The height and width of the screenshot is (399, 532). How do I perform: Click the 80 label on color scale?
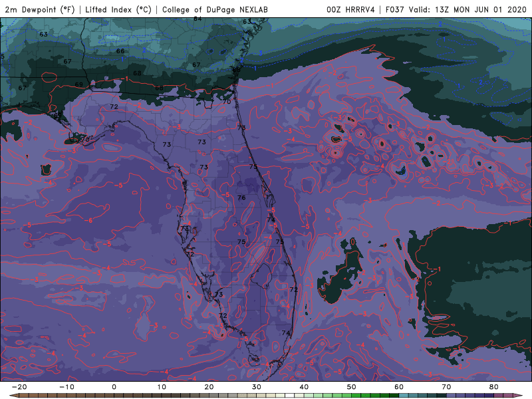(494, 387)
